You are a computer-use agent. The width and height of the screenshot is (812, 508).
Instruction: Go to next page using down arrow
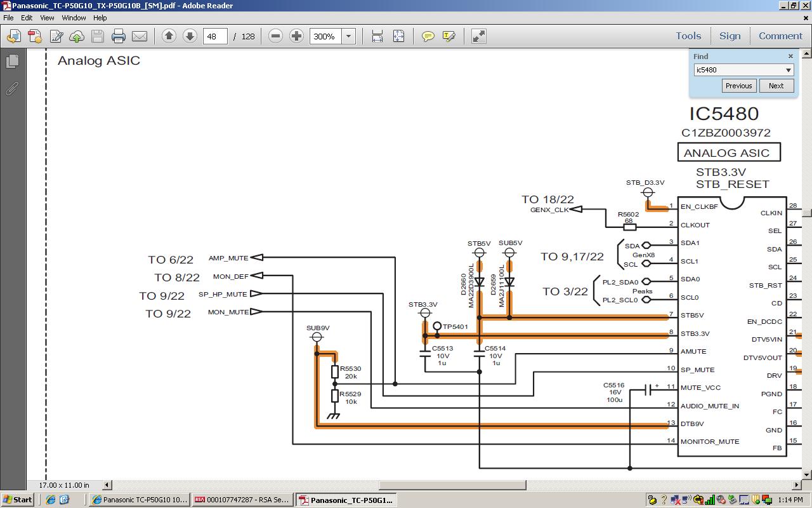point(190,36)
